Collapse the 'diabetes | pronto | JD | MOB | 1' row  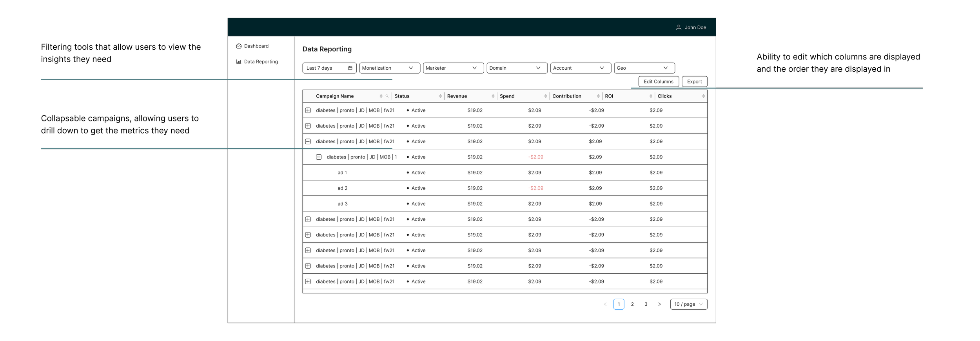[x=319, y=157]
